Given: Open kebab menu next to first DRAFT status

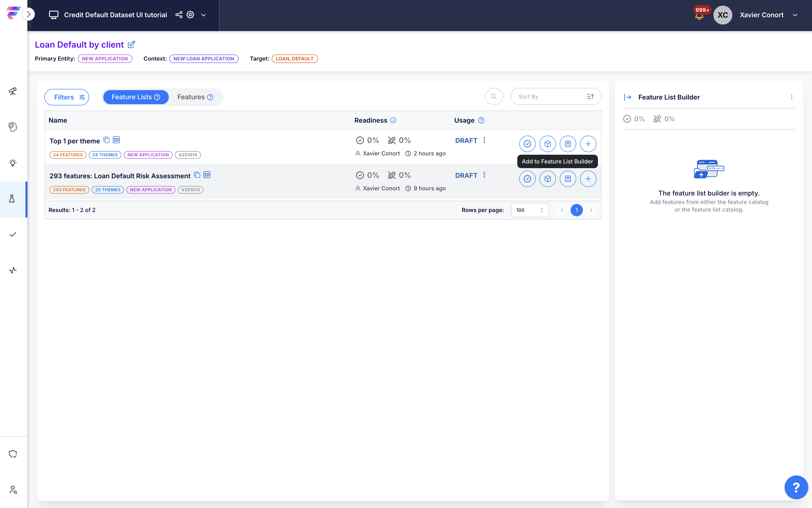Looking at the screenshot, I should coord(484,140).
